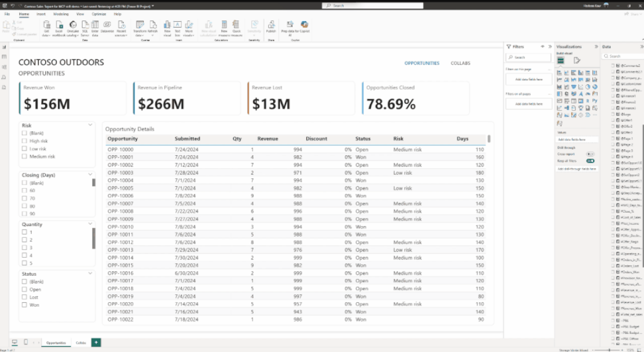Collapse the Visualizations pane
The height and width of the screenshot is (352, 644).
point(596,46)
